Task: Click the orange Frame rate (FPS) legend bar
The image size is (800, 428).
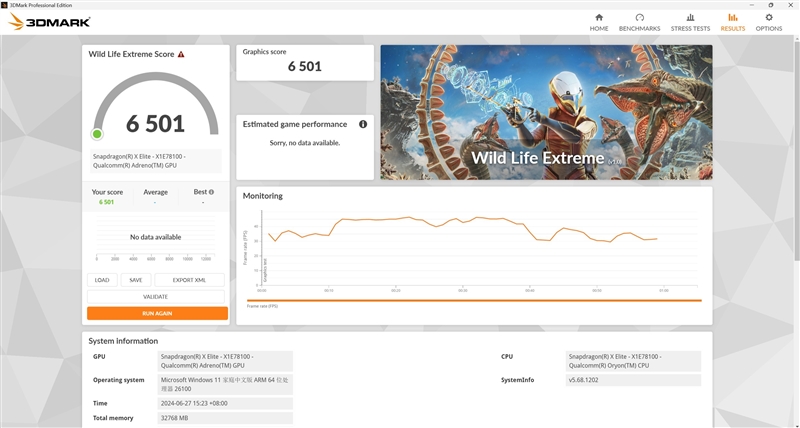Action: 474,300
